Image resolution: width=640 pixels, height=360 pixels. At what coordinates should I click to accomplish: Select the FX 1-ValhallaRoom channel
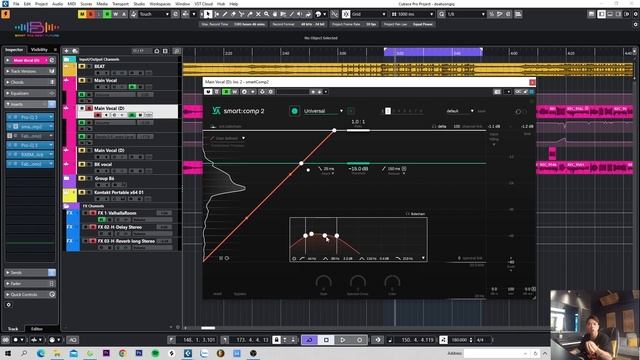[117, 213]
